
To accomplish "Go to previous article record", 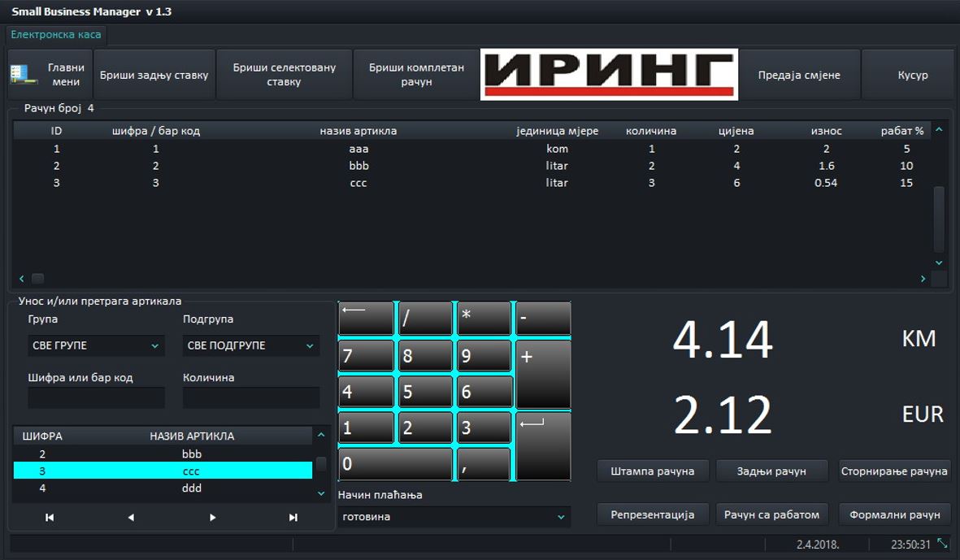I will click(130, 518).
